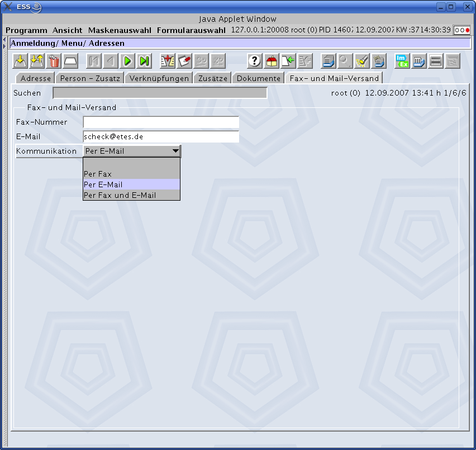Screen dimensions: 476x450
Task: Click the notepad with red pen icon
Action: pyautogui.click(x=184, y=61)
